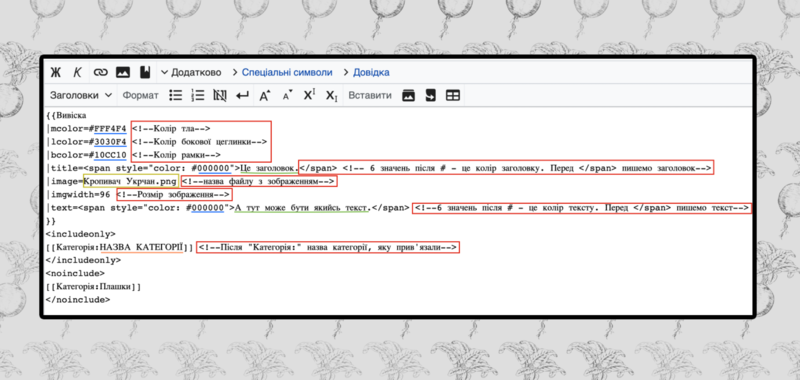Apply bold with the Ж button
800x380 pixels.
[56, 72]
